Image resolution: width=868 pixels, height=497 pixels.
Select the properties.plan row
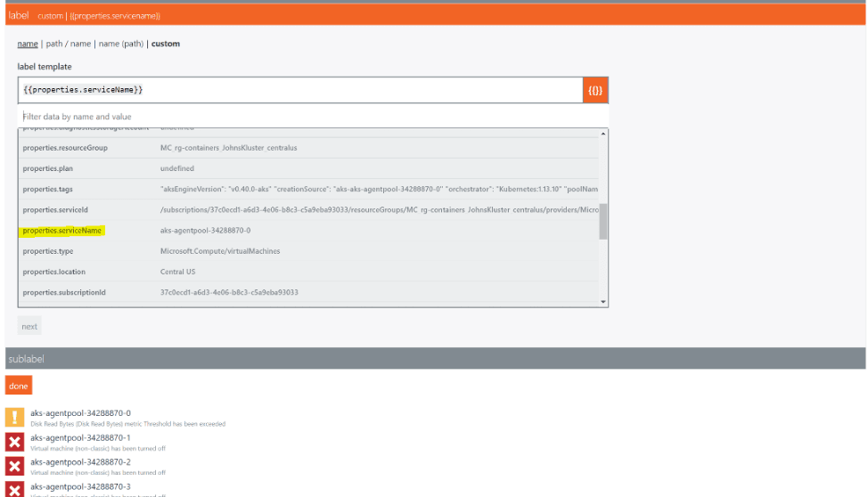308,168
